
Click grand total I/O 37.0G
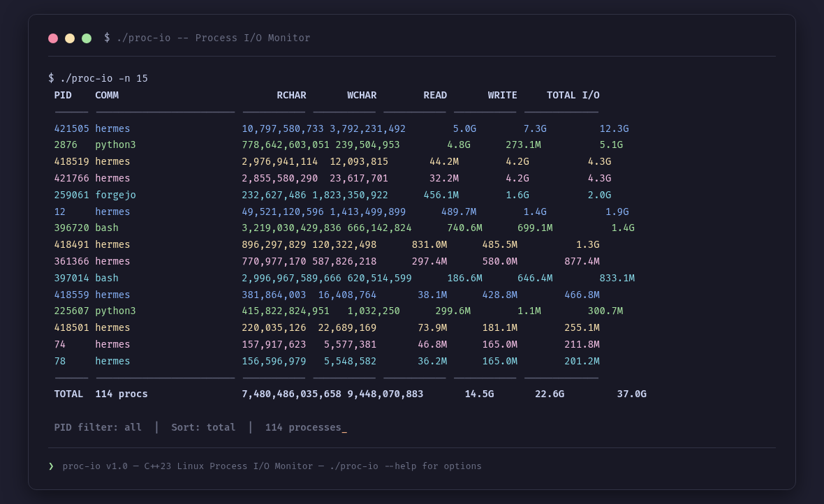(632, 394)
